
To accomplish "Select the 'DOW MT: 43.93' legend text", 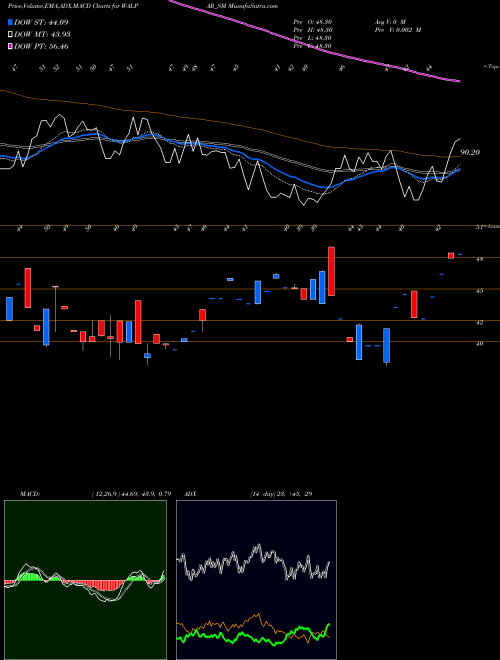I will 42,34.
